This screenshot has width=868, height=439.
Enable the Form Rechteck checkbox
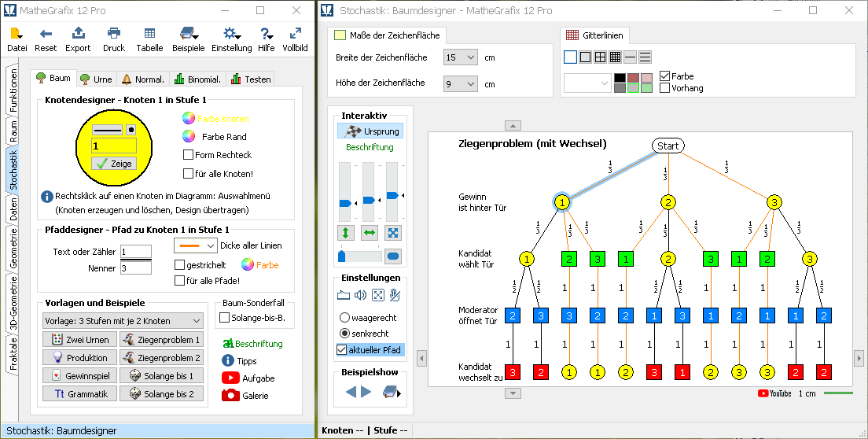pyautogui.click(x=188, y=155)
